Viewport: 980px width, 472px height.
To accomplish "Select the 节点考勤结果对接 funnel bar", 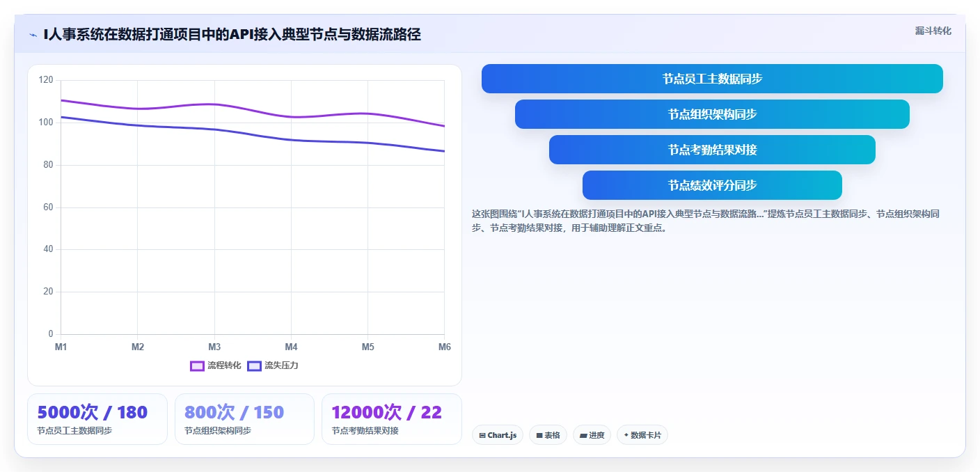I will pos(712,150).
